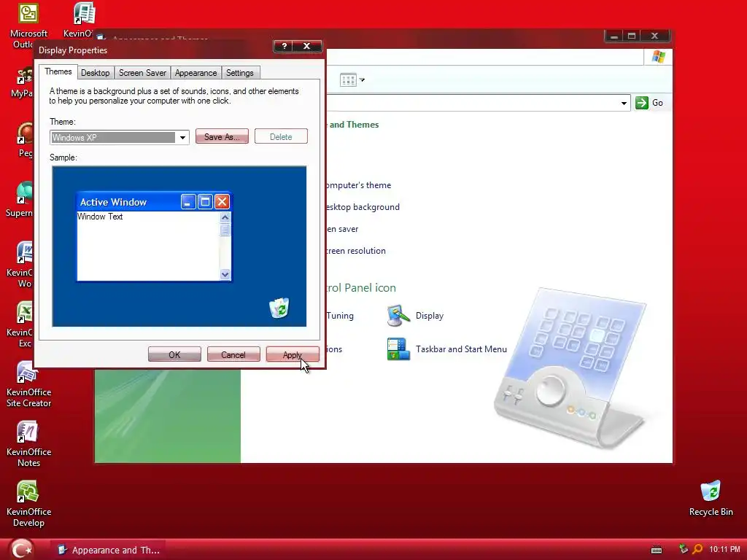Expand the views button dropdown arrow
Screen dimensions: 747x560
(x=362, y=80)
